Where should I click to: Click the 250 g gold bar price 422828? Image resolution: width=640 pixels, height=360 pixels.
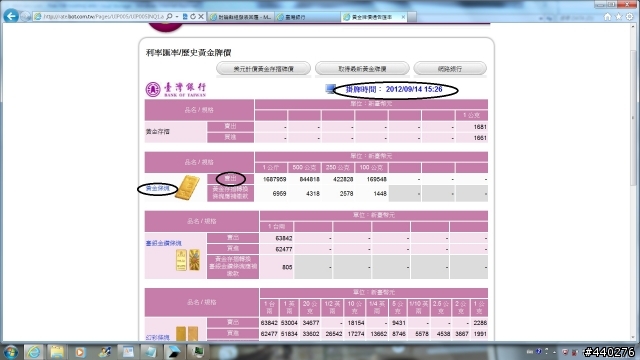coord(343,179)
